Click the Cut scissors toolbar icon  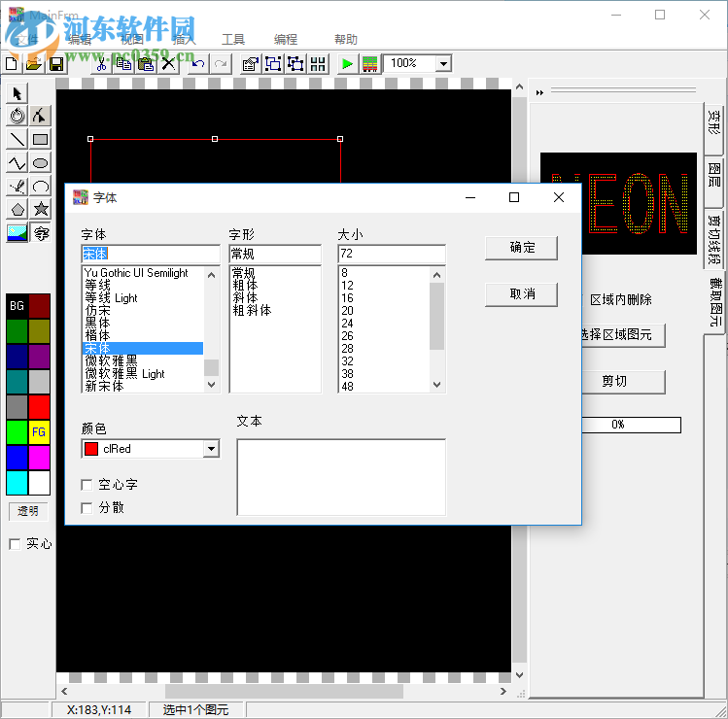click(x=101, y=63)
